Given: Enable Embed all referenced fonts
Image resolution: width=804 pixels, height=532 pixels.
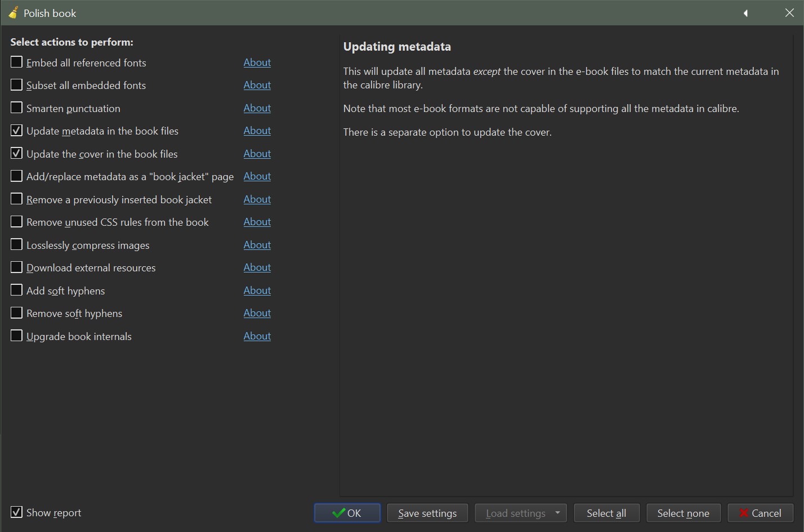Looking at the screenshot, I should click(17, 62).
